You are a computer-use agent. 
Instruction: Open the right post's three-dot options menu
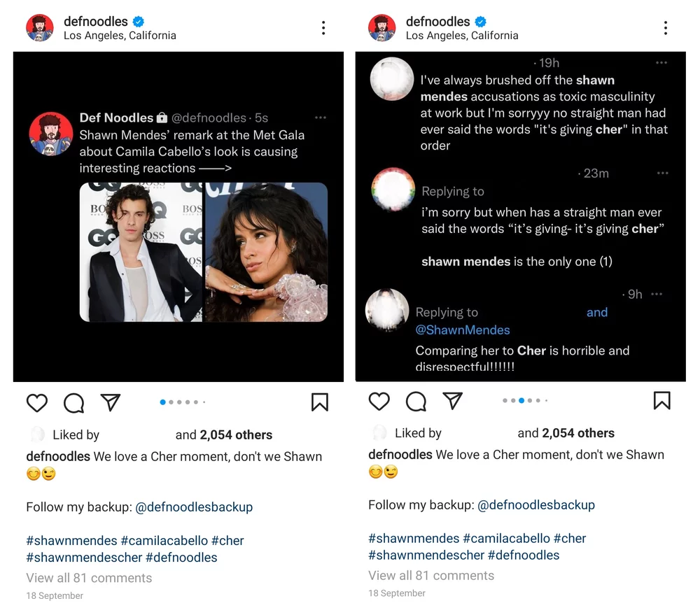(x=665, y=28)
